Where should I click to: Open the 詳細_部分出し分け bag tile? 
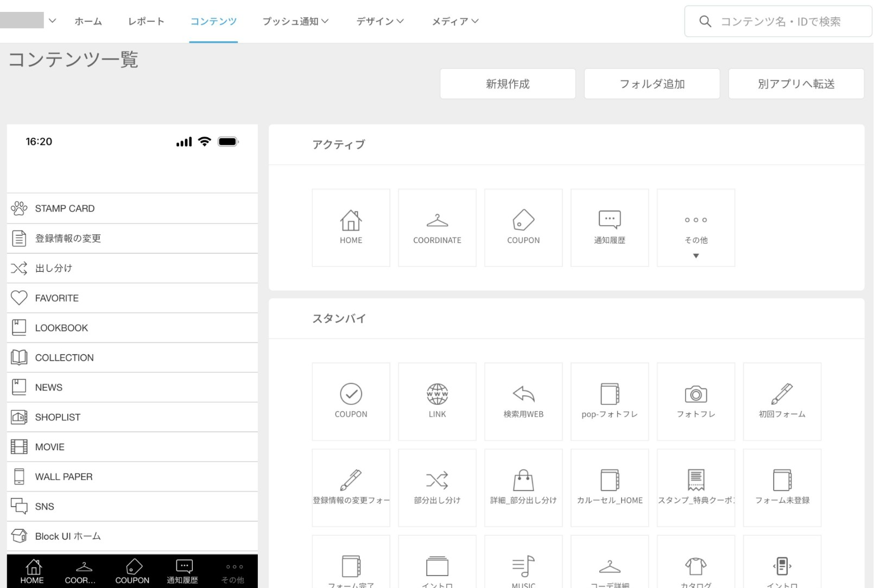pyautogui.click(x=523, y=488)
